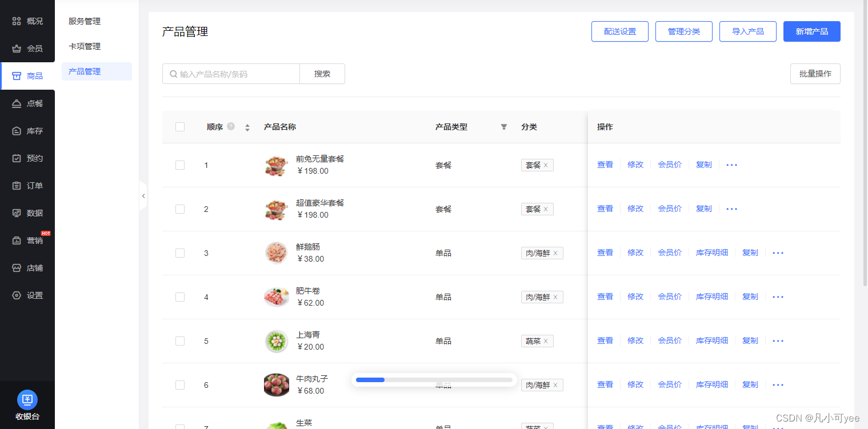Open the 数据 chart icon
Image resolution: width=868 pixels, height=429 pixels.
point(17,213)
